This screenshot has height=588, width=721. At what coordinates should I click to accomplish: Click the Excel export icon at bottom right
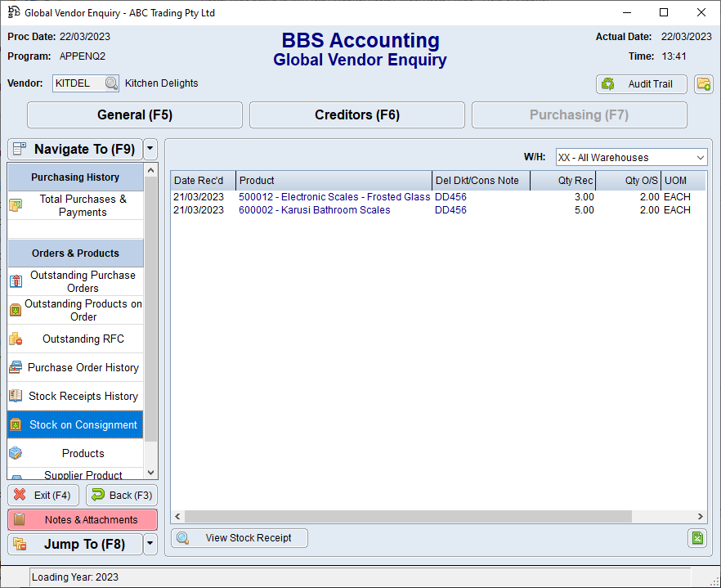pyautogui.click(x=696, y=537)
